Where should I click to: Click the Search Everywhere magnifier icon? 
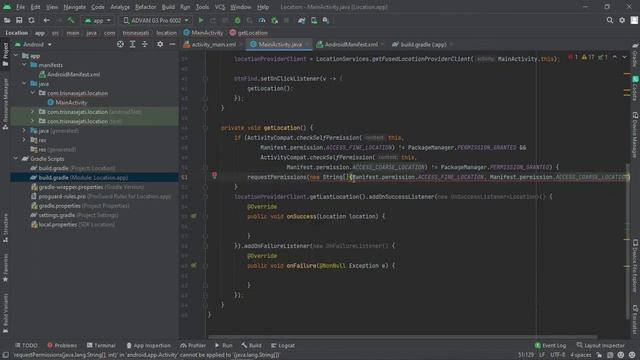pos(610,20)
